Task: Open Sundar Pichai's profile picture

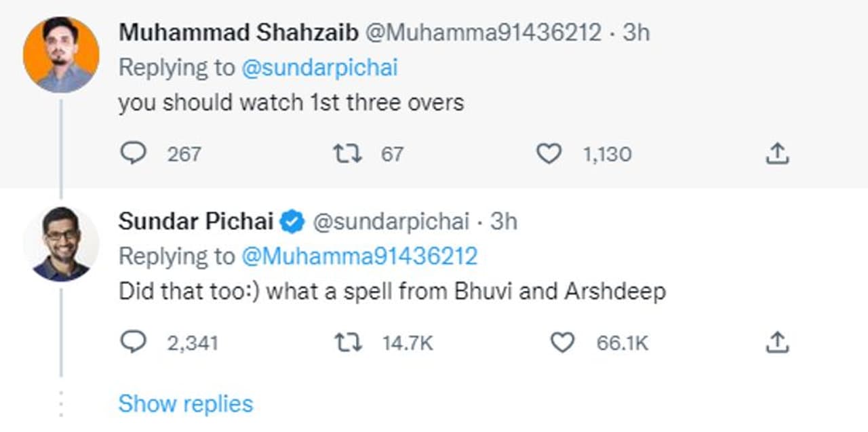Action: click(61, 243)
